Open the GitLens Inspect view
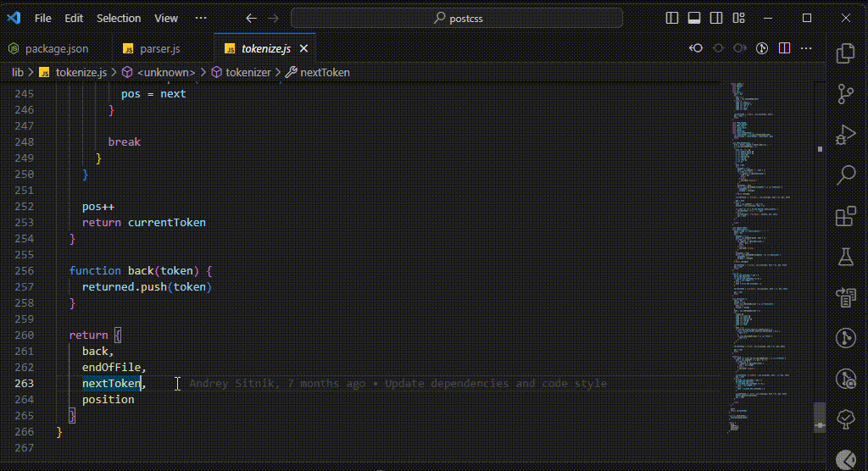The height and width of the screenshot is (471, 868). pyautogui.click(x=845, y=379)
